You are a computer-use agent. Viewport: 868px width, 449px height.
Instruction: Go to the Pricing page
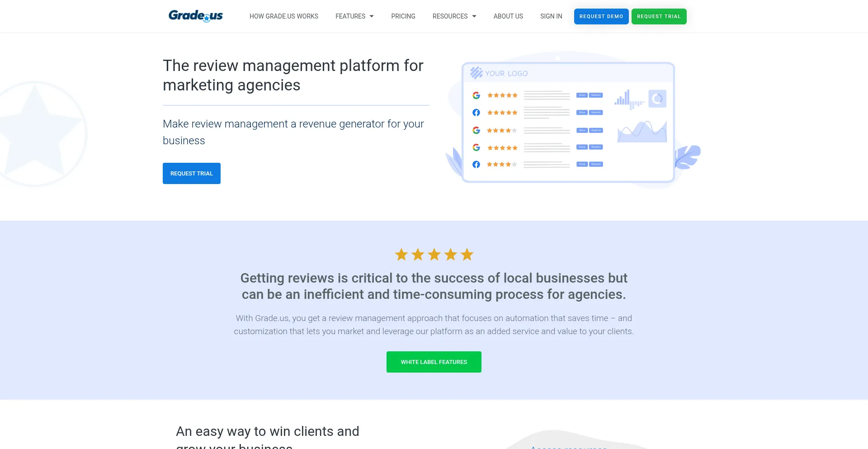(403, 16)
